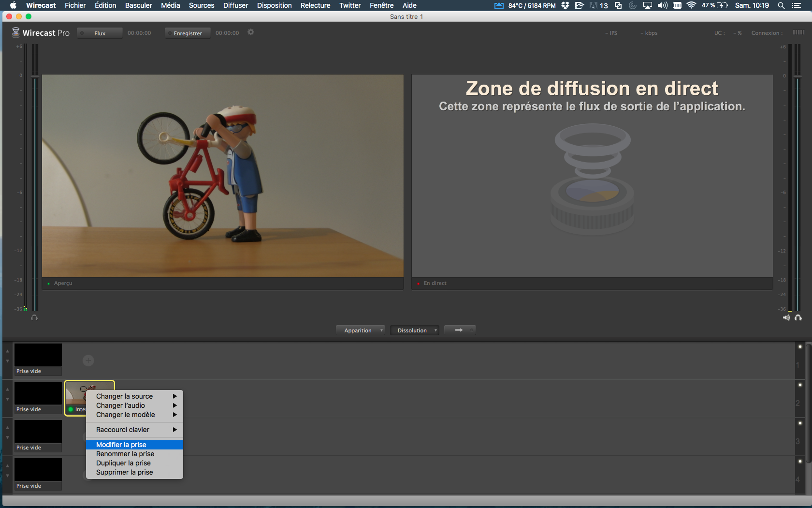812x508 pixels.
Task: Click the add shot plus icon in layer 1
Action: coord(88,360)
